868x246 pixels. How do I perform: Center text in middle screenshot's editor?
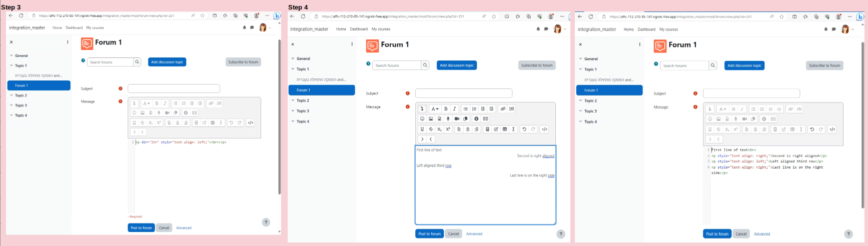click(468, 129)
